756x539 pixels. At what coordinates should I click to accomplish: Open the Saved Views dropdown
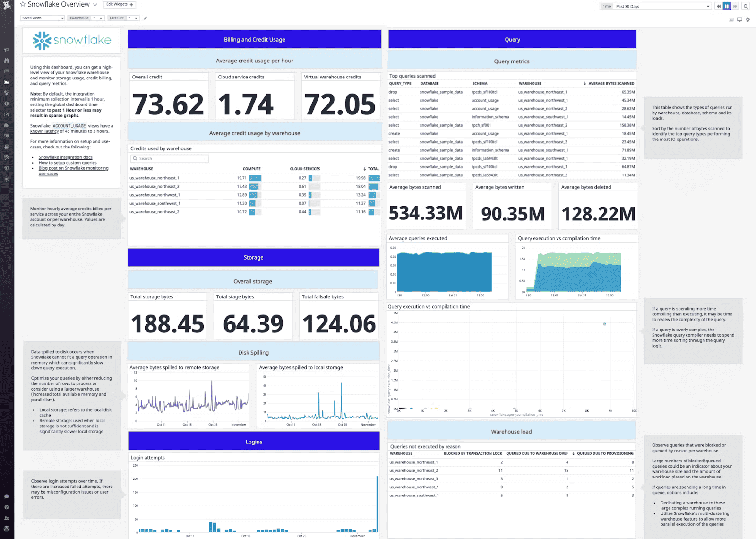43,18
